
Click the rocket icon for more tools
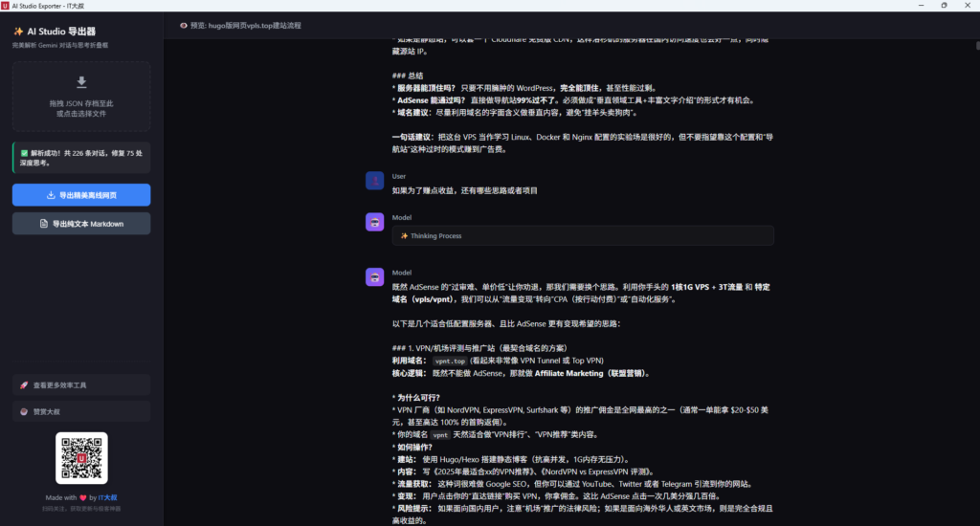click(x=24, y=385)
